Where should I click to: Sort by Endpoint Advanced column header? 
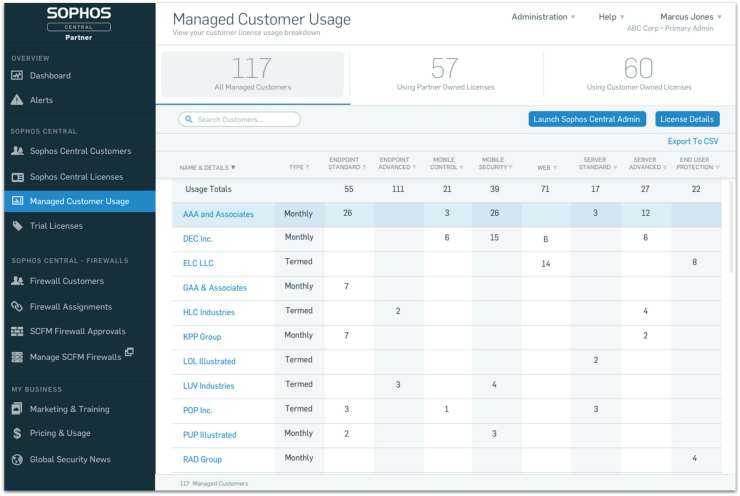(x=397, y=163)
